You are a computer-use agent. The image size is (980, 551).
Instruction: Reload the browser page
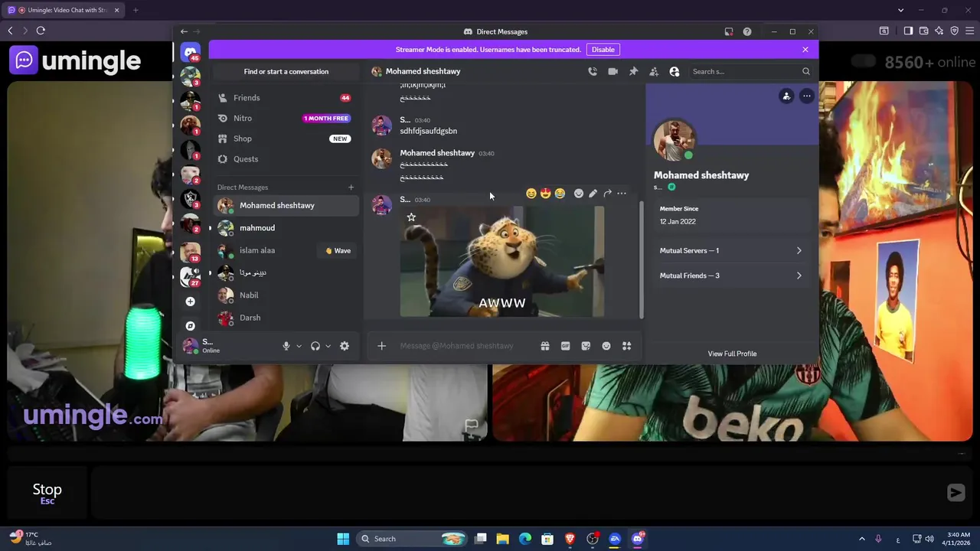click(41, 31)
